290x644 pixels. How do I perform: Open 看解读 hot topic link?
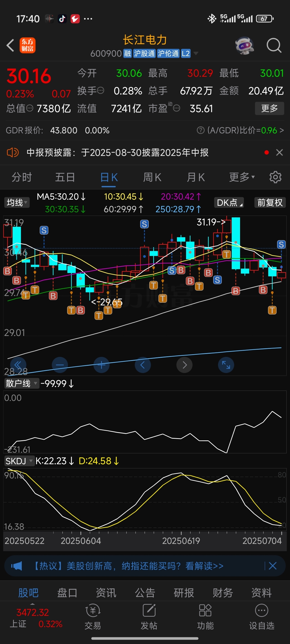[204, 566]
